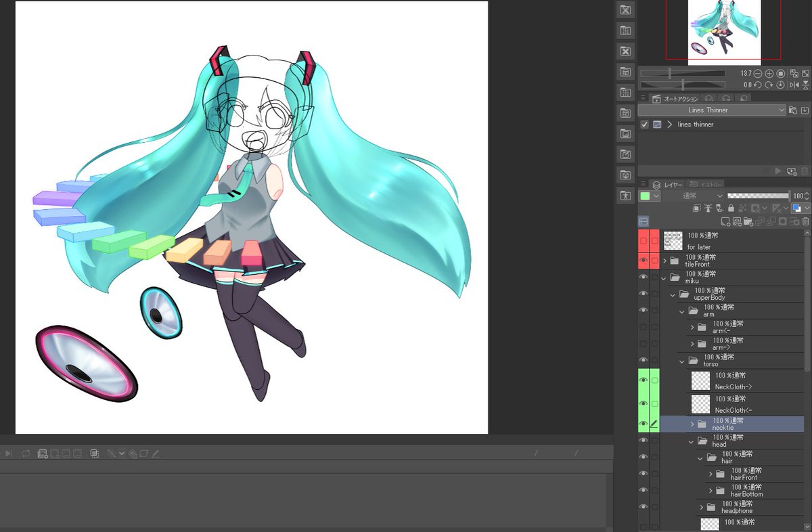812x532 pixels.
Task: Hide the upperBody folder
Action: [644, 294]
